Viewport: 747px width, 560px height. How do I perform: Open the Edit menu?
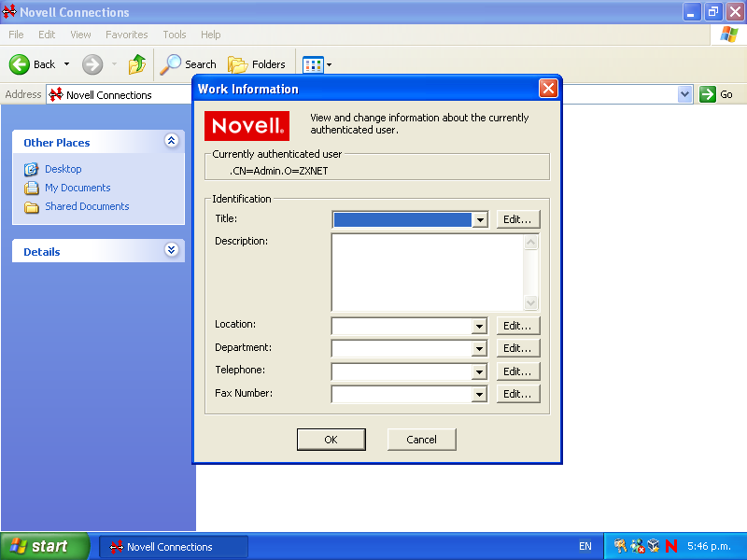point(47,35)
